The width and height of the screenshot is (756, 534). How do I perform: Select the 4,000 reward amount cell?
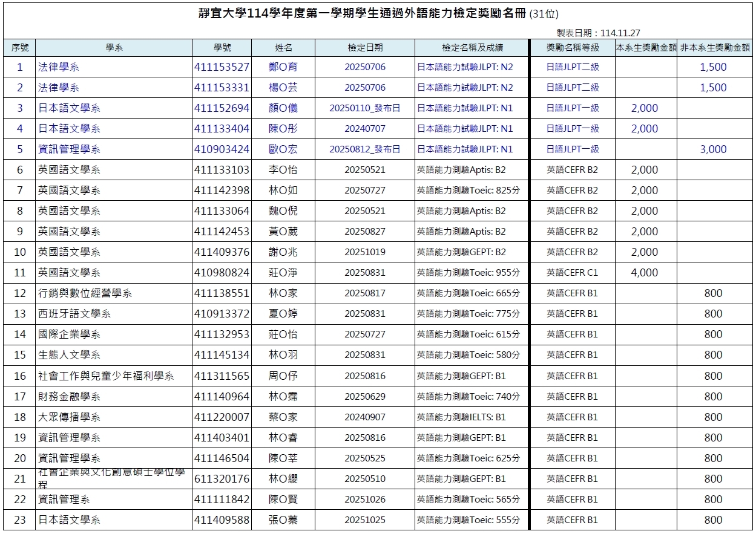pyautogui.click(x=644, y=273)
